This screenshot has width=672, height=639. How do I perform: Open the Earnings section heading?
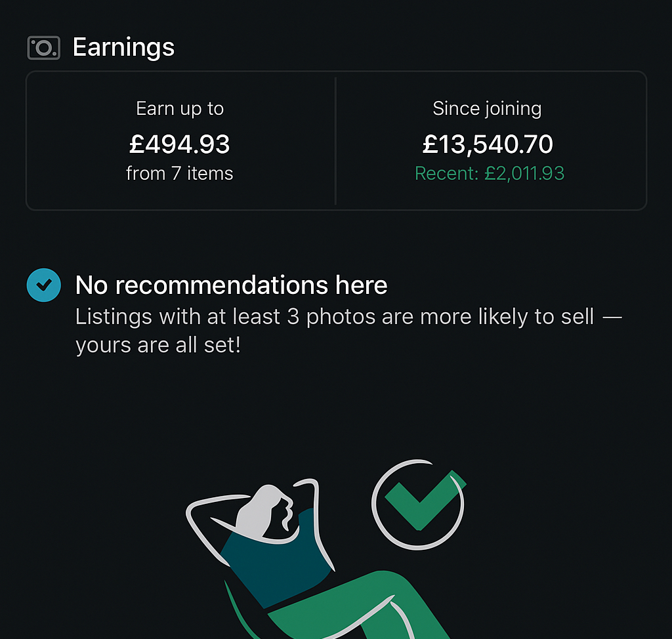123,47
